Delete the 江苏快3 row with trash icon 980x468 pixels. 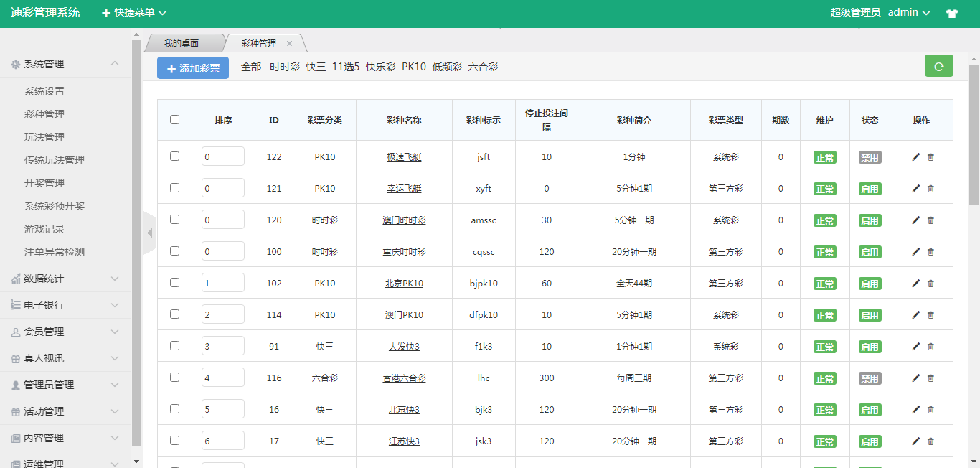(931, 441)
